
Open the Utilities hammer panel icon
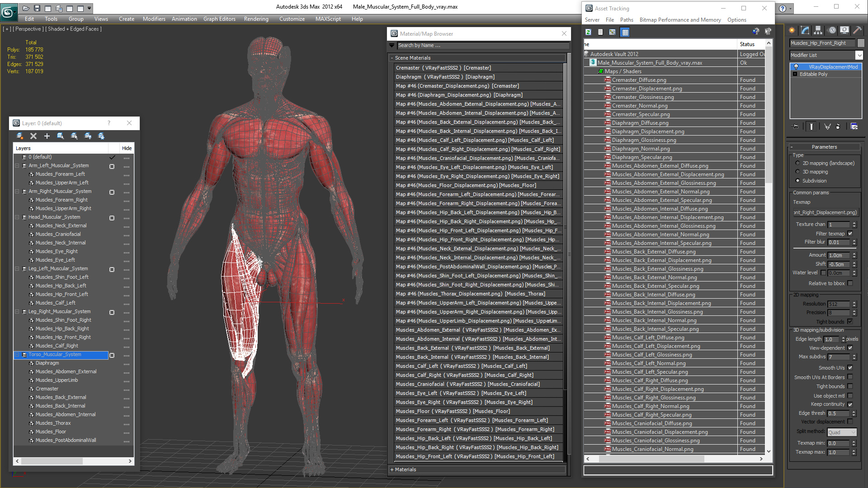[857, 30]
